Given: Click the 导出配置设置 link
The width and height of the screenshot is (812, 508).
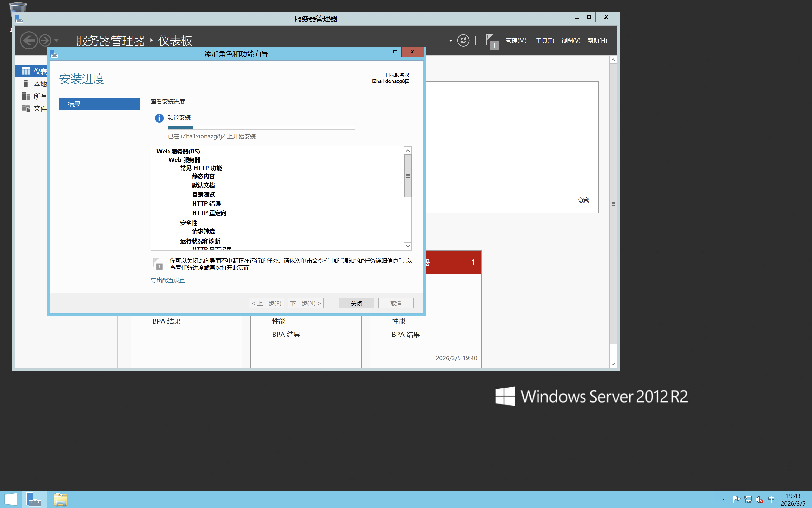Looking at the screenshot, I should (x=168, y=280).
